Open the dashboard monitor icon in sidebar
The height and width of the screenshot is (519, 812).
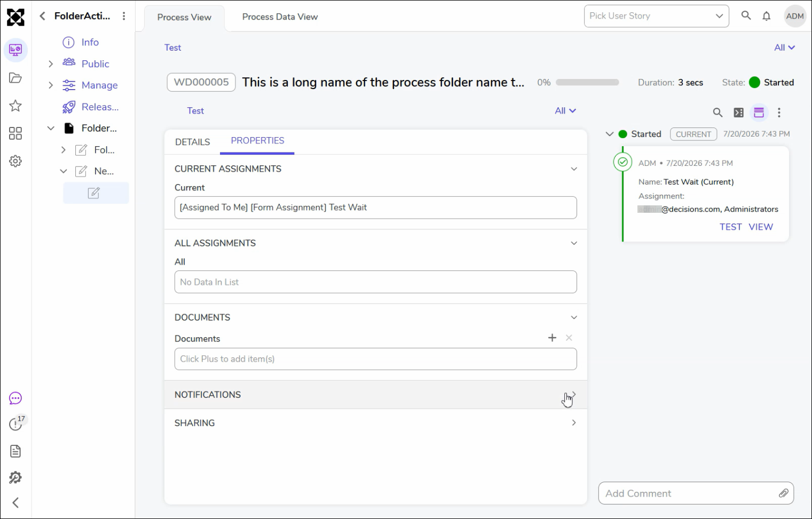15,50
